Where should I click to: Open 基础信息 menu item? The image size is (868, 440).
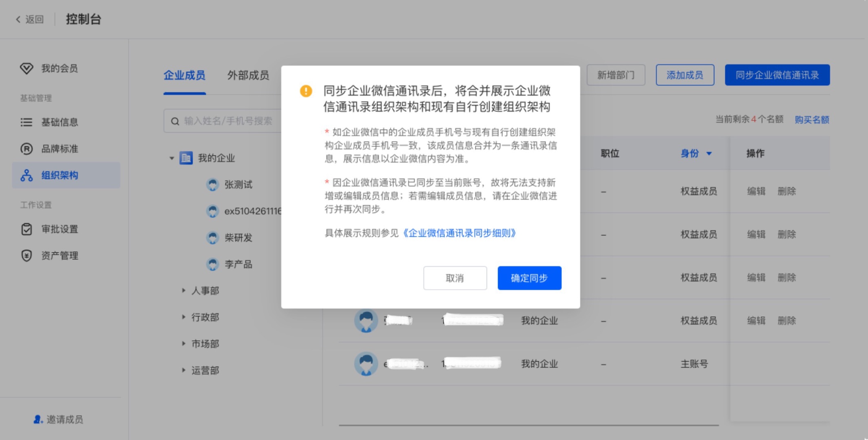pos(60,122)
